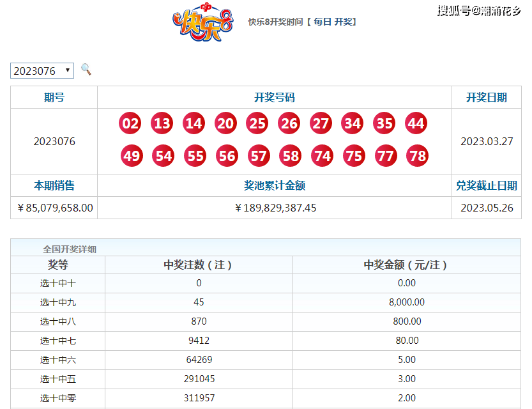This screenshot has width=532, height=409.
Task: Click the 开奖日期 column header
Action: [x=487, y=97]
